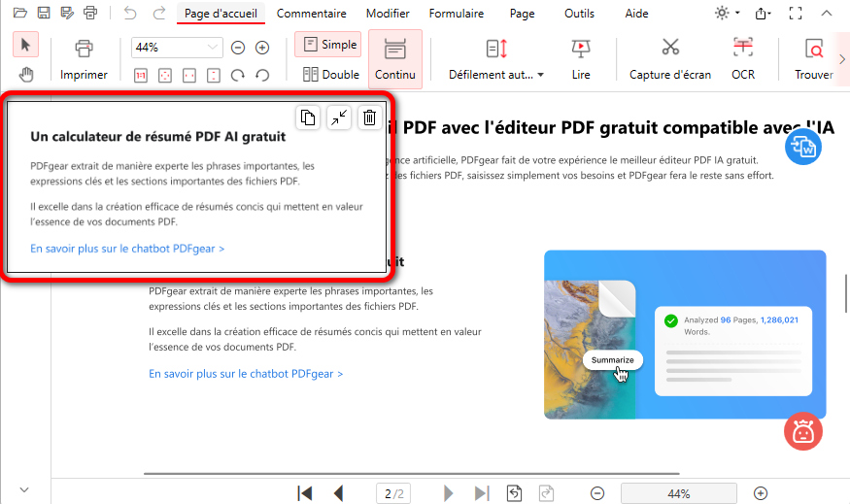
Task: Expand sidebar with bottom-left chevron
Action: coord(24,489)
